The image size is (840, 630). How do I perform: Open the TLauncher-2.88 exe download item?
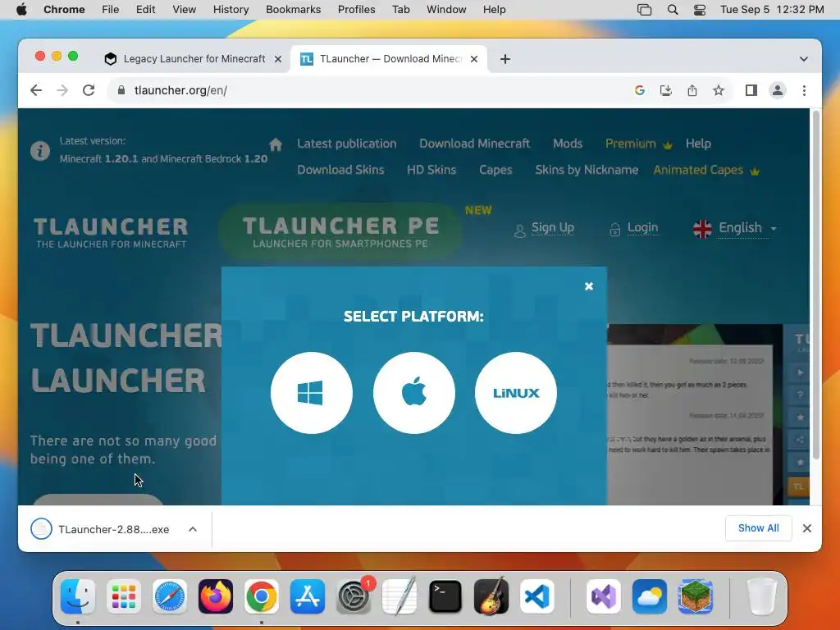tap(102, 529)
